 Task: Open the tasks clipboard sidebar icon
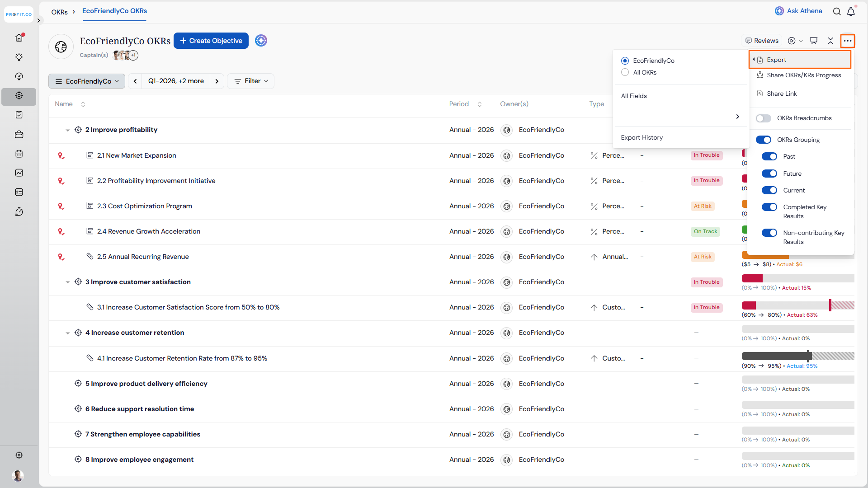(x=19, y=115)
